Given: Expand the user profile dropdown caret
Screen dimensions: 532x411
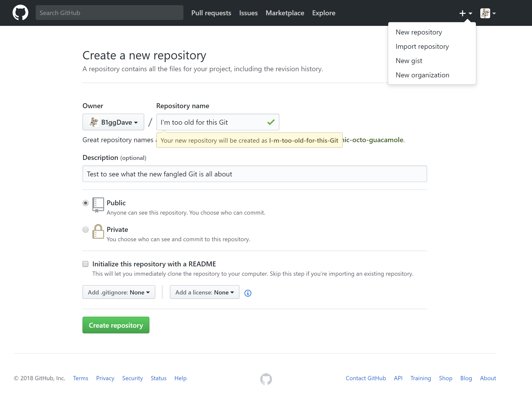Looking at the screenshot, I should [x=494, y=13].
